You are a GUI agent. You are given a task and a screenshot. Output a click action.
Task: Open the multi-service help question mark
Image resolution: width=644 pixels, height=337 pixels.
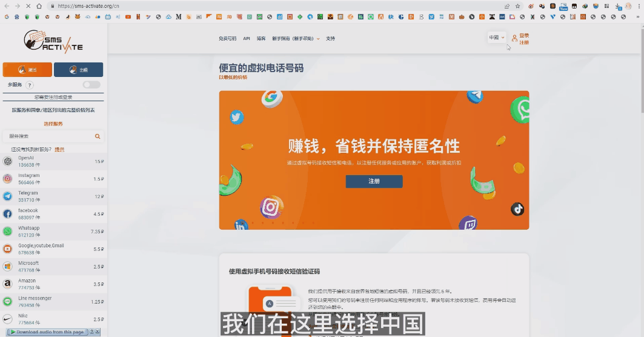click(30, 85)
